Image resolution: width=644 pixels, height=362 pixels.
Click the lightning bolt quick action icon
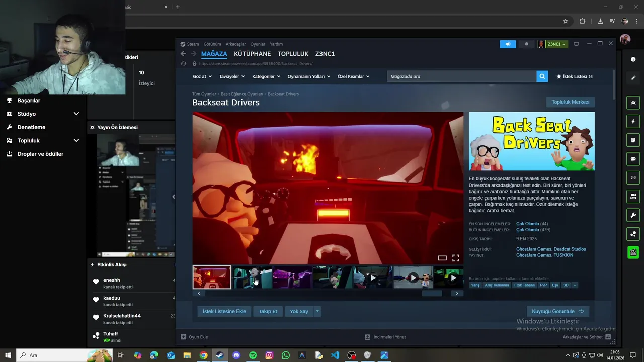point(633,121)
